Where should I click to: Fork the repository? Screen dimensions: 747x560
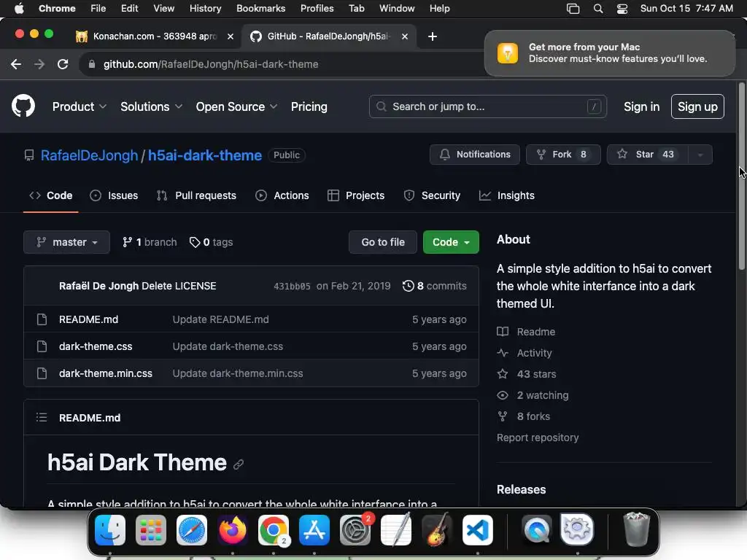pyautogui.click(x=563, y=155)
